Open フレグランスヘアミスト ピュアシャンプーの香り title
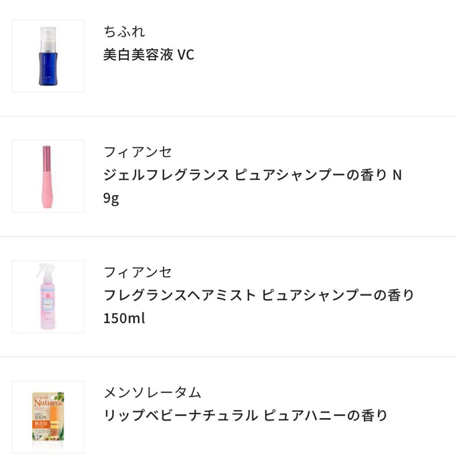 coord(258,295)
